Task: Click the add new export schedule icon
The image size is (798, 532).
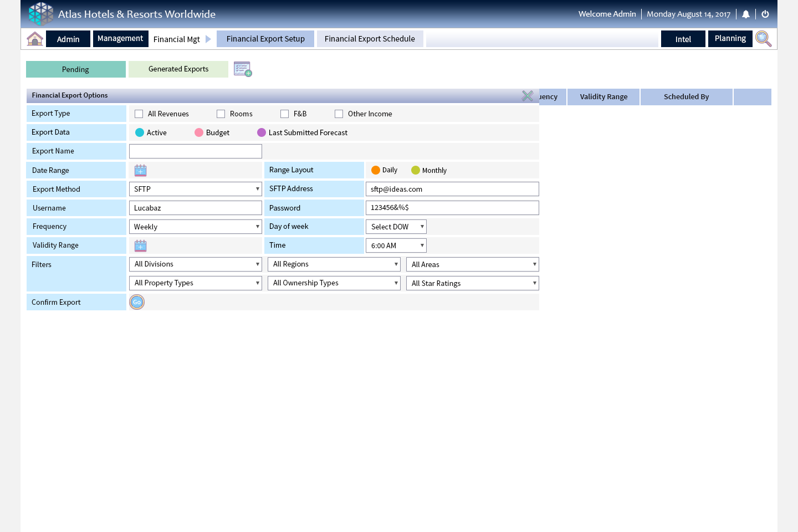Action: coord(243,69)
